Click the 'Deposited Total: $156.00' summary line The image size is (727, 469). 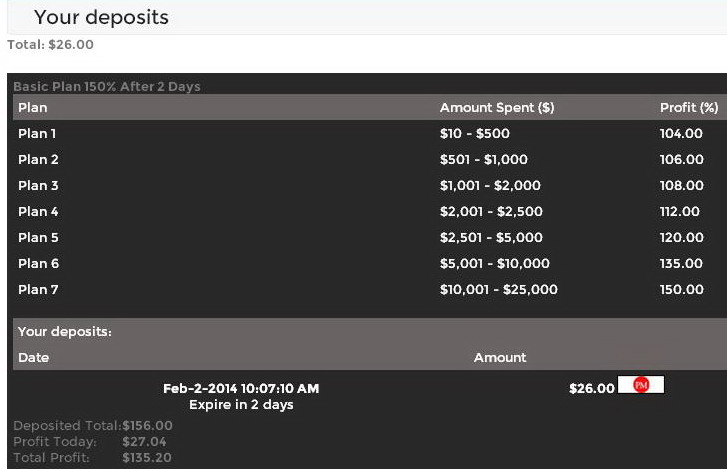(x=93, y=426)
